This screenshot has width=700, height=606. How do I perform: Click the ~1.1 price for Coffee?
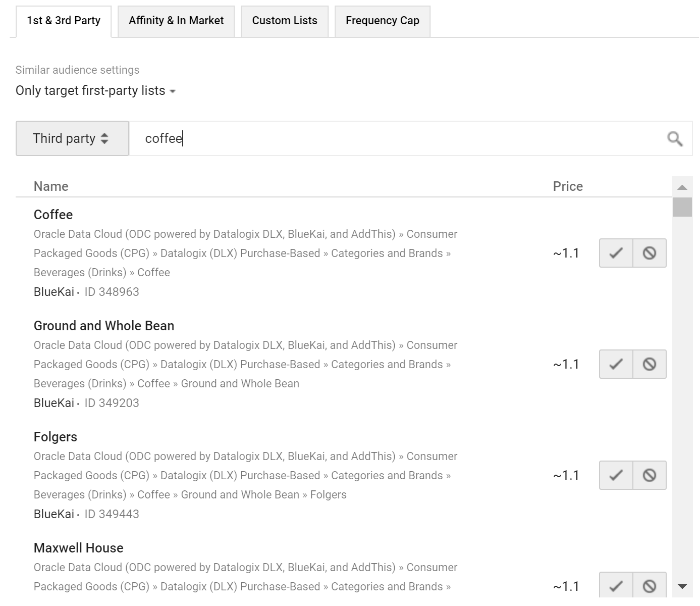pos(566,253)
